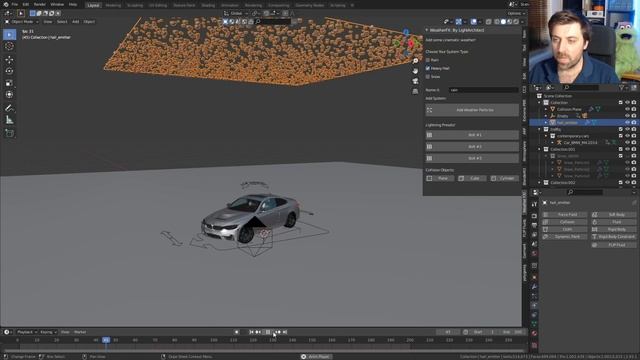Toggle camera view gizmo in viewport
This screenshot has width=640, height=360.
(x=415, y=81)
